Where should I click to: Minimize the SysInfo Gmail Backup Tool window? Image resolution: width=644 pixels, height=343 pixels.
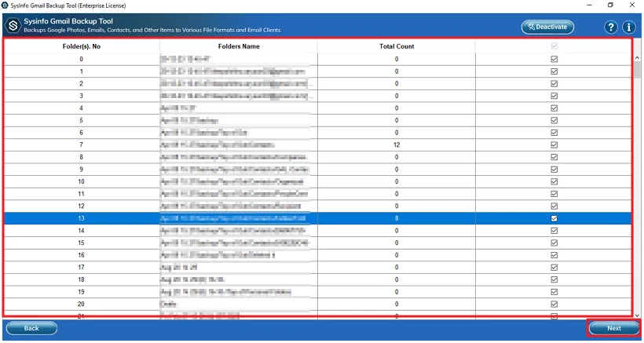[x=589, y=5]
